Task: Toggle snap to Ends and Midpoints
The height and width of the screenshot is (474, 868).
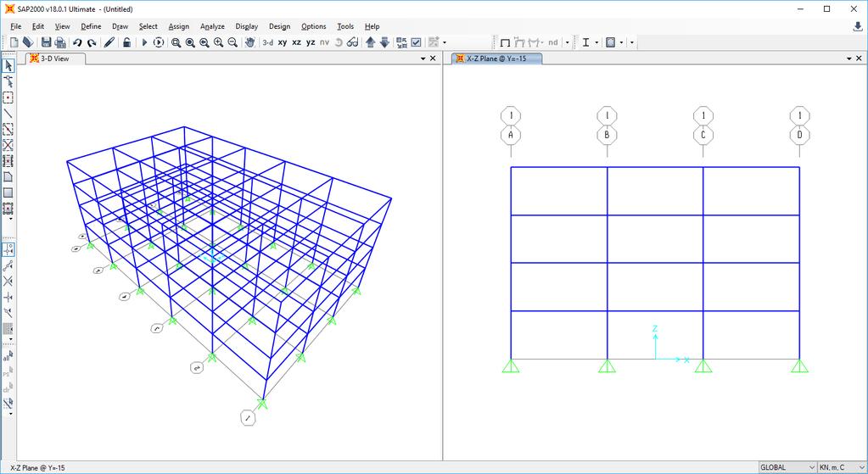Action: tap(8, 266)
